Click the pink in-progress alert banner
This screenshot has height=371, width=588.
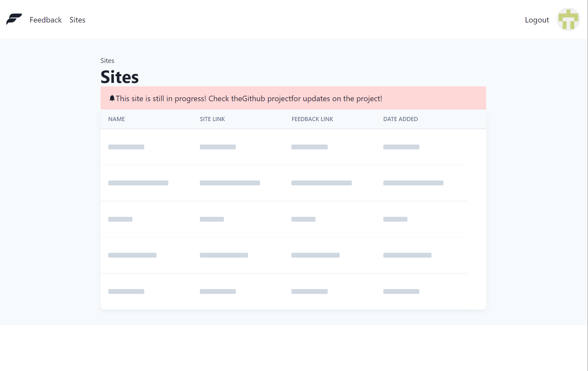click(293, 98)
